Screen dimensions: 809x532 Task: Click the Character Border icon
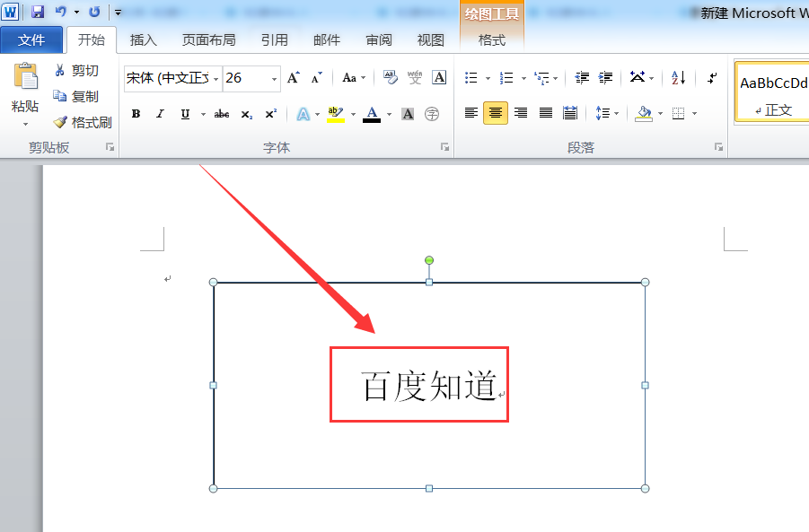439,78
